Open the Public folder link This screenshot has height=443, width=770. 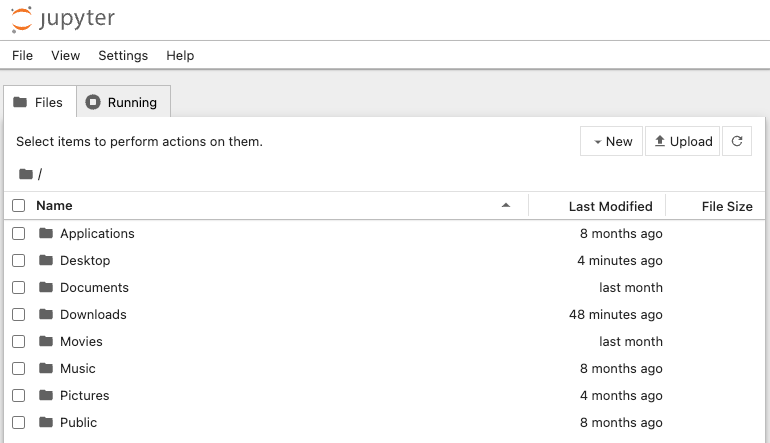(x=78, y=423)
